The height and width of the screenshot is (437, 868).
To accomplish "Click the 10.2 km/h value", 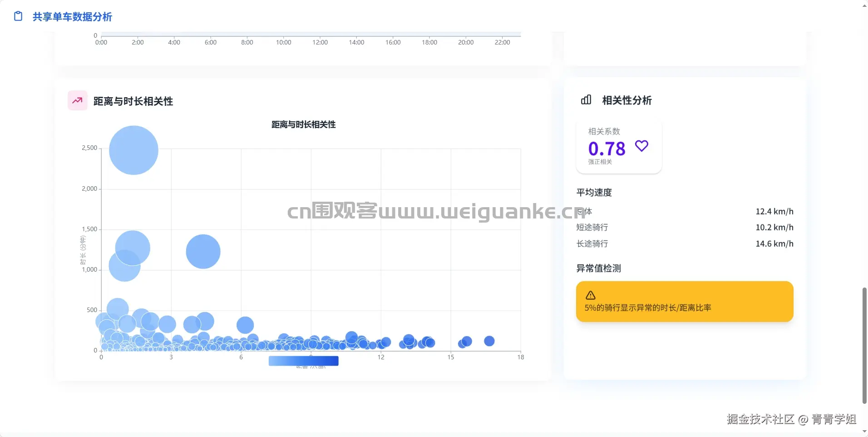I will coord(774,227).
